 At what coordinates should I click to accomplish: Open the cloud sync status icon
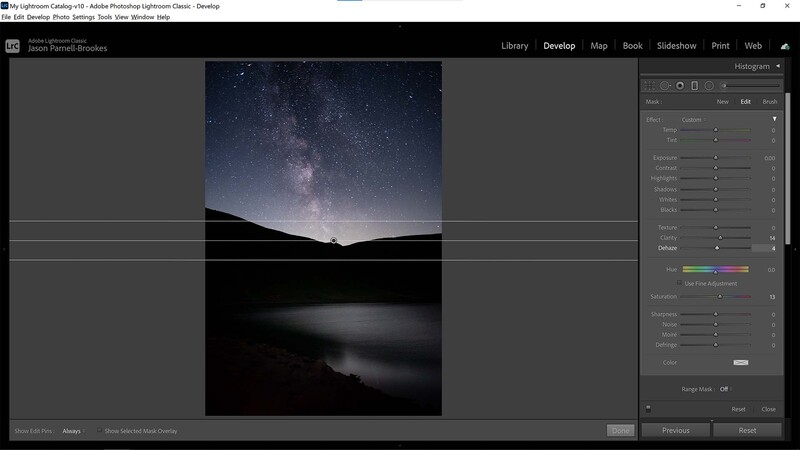tap(785, 46)
